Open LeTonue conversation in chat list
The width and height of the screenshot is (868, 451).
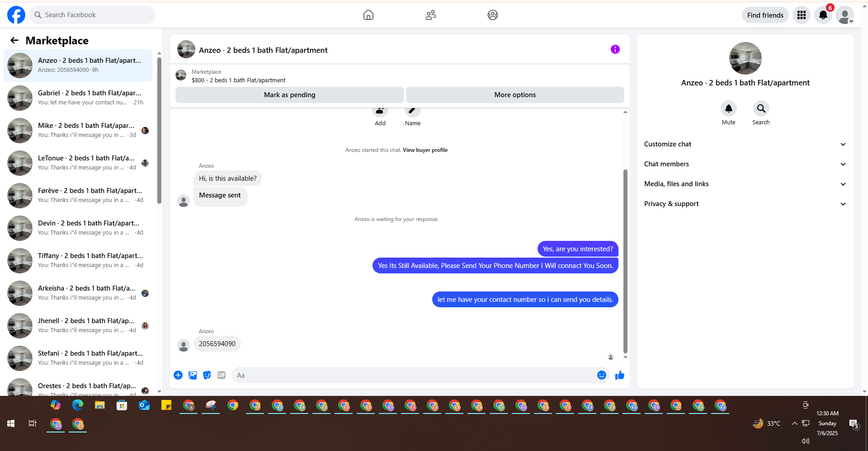click(78, 163)
